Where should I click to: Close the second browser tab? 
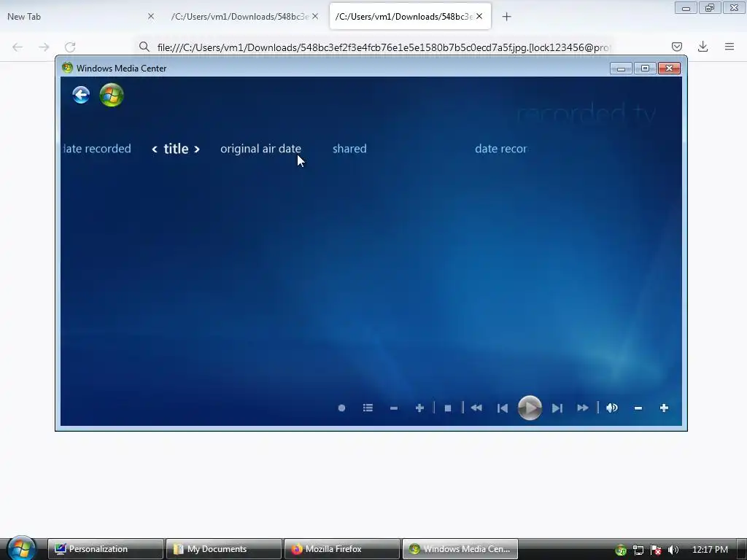pyautogui.click(x=315, y=16)
